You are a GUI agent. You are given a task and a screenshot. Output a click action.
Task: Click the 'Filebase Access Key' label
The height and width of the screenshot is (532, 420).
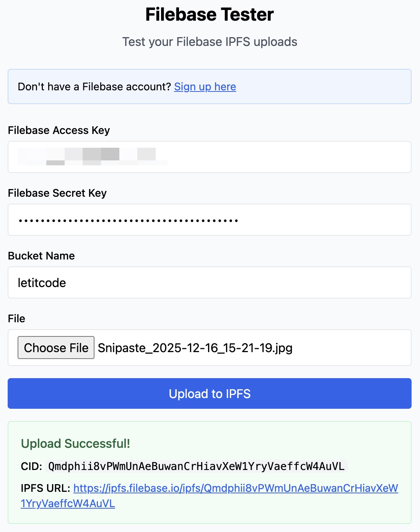point(59,131)
